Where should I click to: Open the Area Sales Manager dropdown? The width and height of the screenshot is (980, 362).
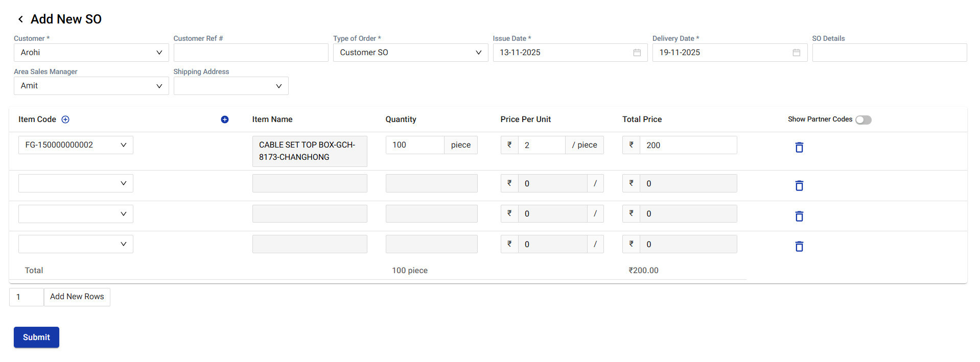(x=91, y=86)
